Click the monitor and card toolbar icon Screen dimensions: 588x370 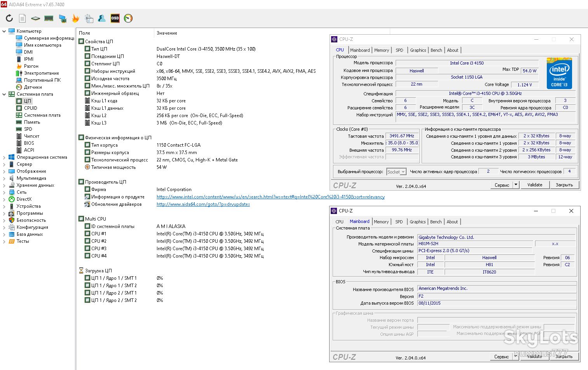pos(62,18)
